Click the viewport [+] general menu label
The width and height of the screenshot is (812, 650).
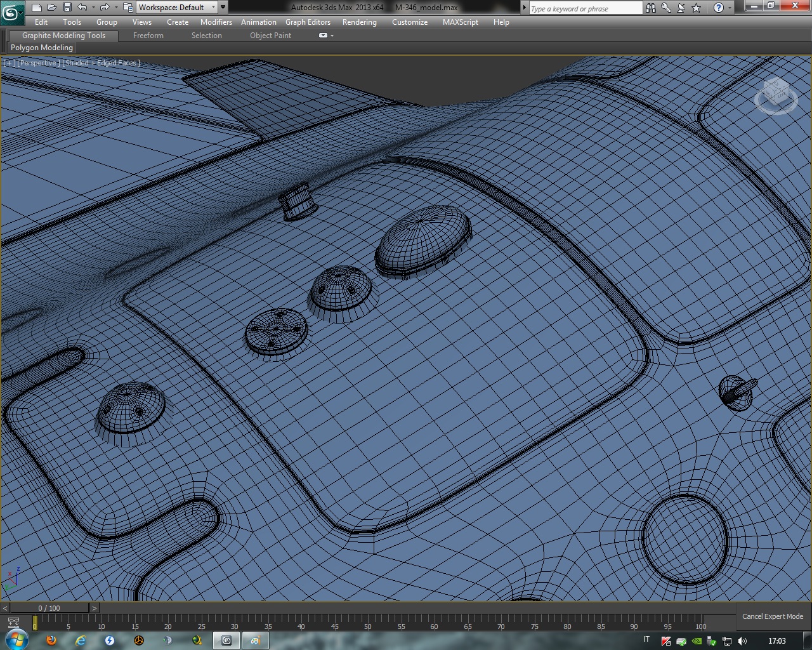[x=9, y=63]
